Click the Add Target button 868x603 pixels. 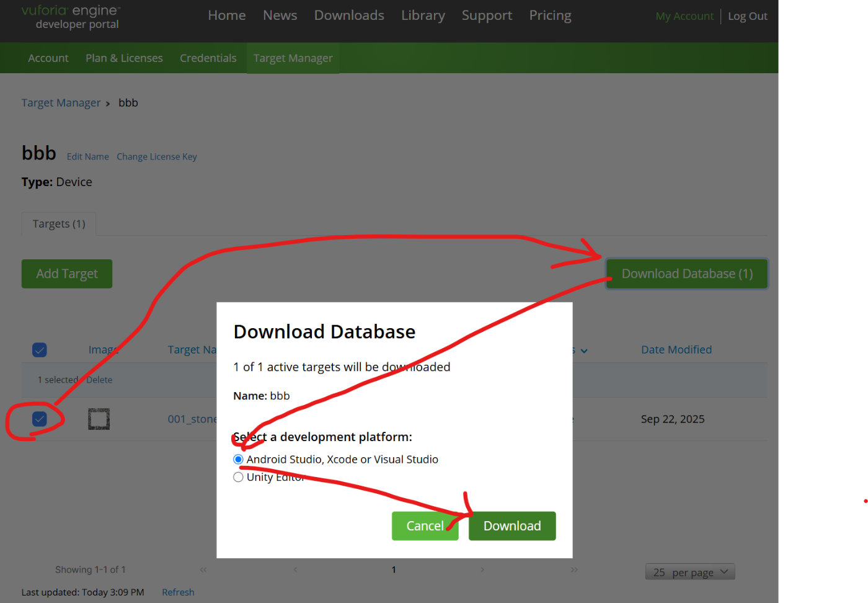pyautogui.click(x=67, y=274)
